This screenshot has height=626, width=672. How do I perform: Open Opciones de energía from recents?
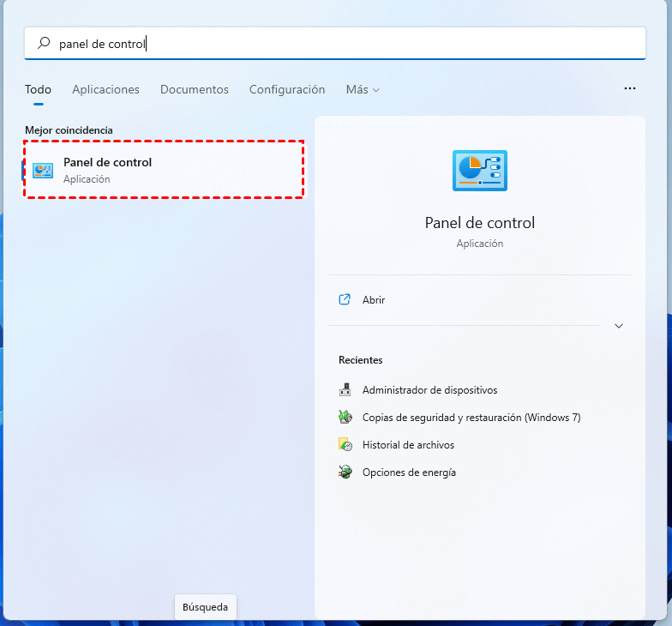(409, 473)
